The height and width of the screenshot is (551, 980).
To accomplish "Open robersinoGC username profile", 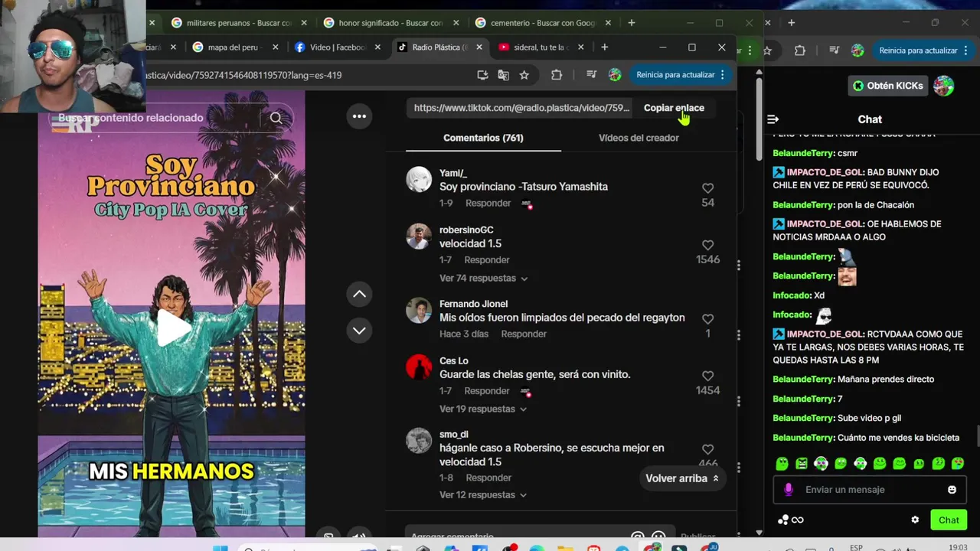I will coord(466,230).
